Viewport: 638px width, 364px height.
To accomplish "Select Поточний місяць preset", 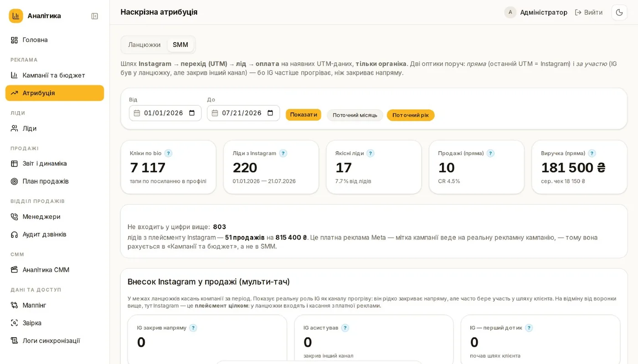I will (x=355, y=115).
